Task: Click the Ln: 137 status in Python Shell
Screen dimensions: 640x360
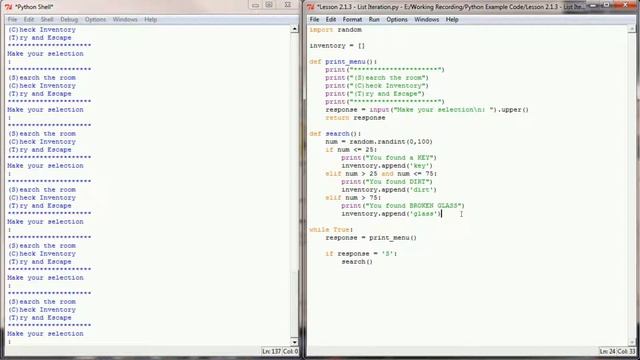Action: 271,351
